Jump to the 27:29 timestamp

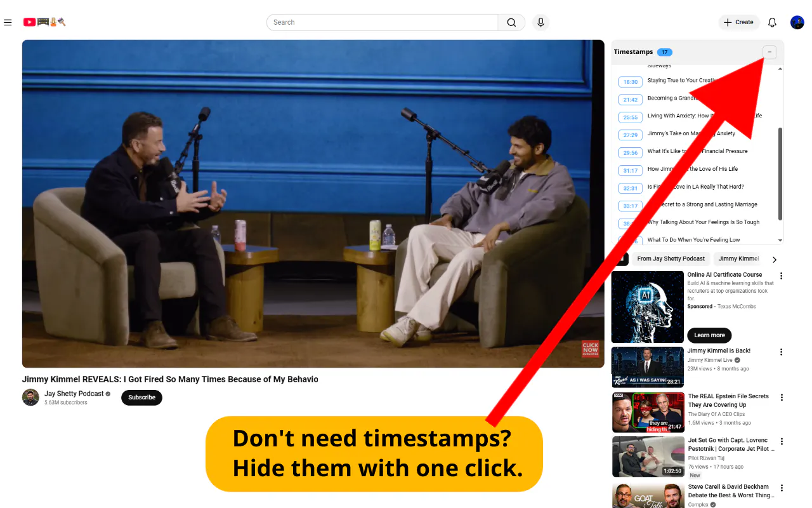click(631, 135)
